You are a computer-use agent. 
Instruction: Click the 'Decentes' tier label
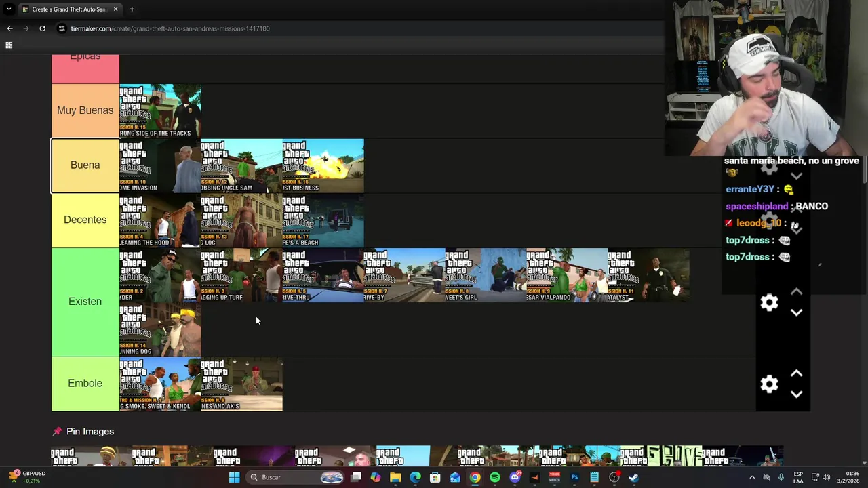tap(85, 220)
